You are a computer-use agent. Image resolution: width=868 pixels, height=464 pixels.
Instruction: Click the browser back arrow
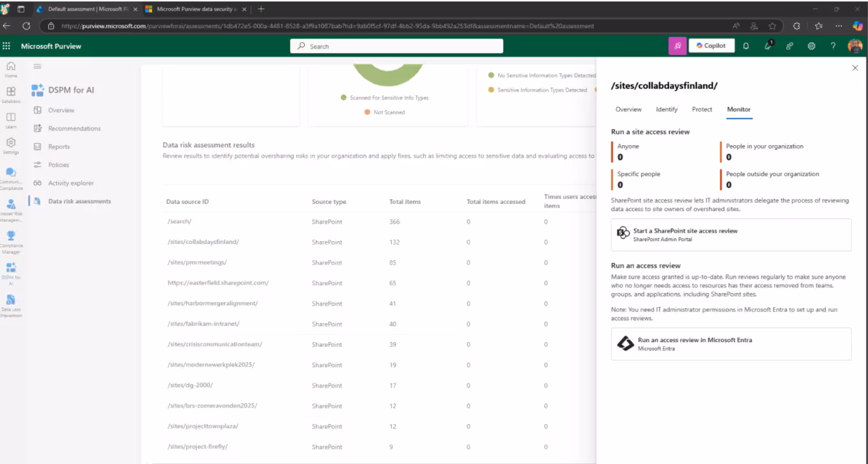[7, 25]
